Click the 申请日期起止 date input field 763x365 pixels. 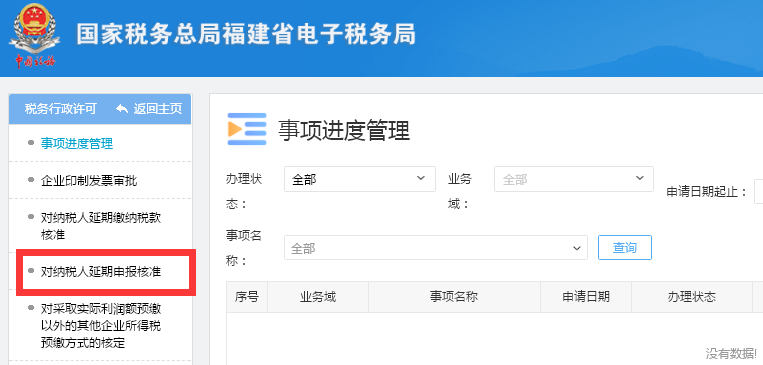pos(759,191)
